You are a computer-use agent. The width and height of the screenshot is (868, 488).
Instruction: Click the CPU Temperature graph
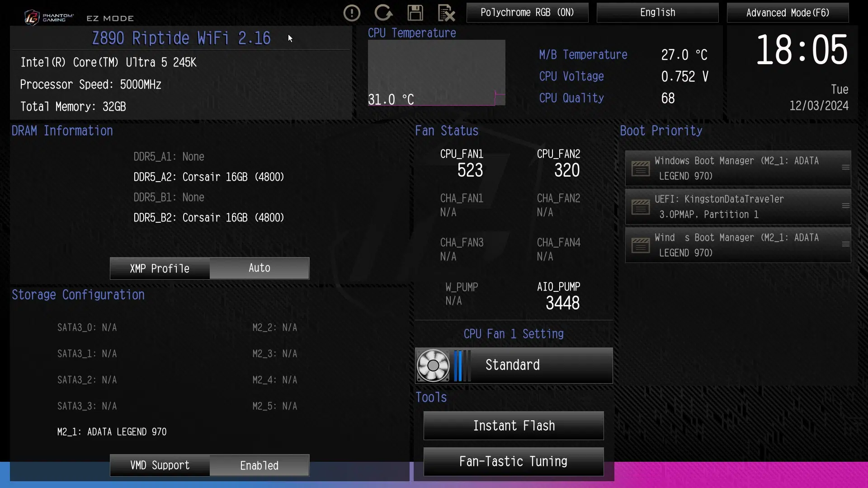pos(436,73)
